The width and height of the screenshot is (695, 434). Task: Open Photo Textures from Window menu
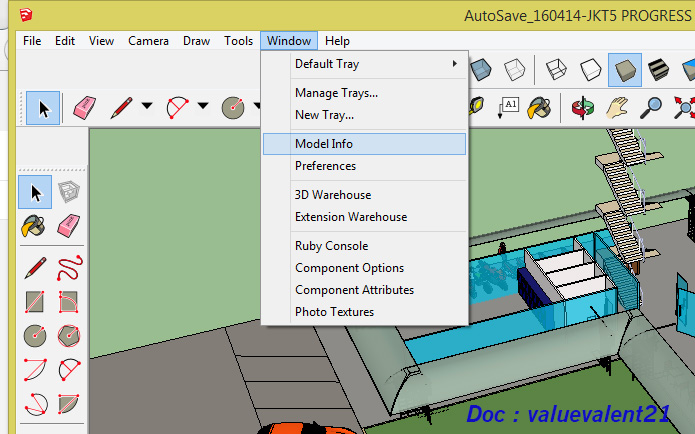click(x=364, y=312)
